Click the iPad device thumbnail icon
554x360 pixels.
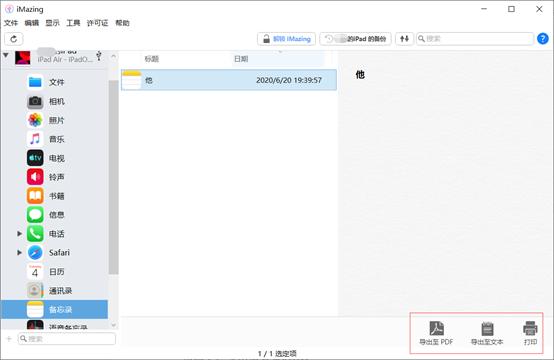23,58
